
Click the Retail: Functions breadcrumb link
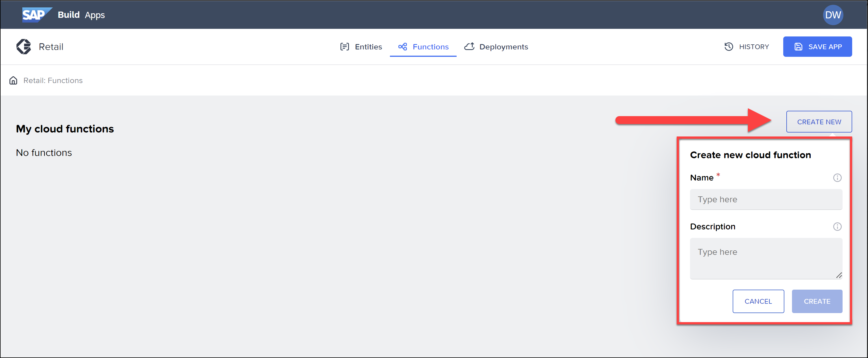(53, 80)
